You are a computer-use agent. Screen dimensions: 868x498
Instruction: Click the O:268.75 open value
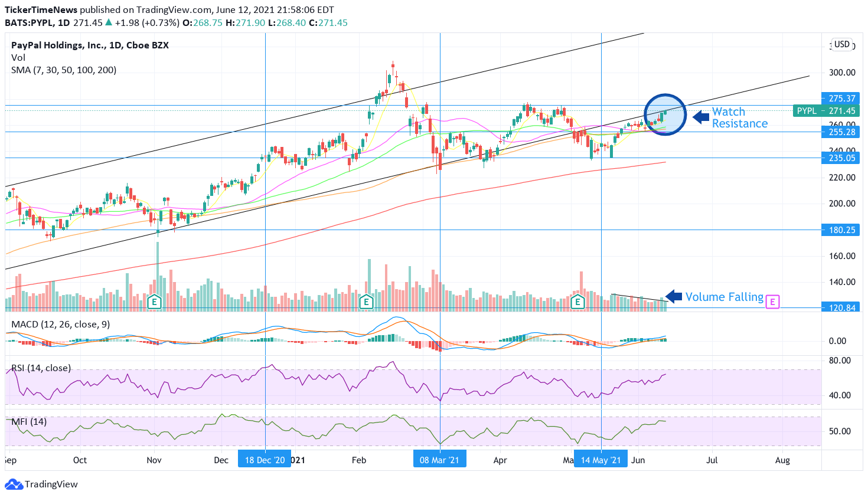click(202, 23)
